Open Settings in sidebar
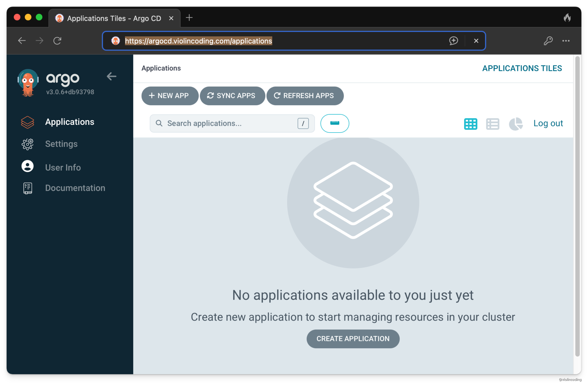The width and height of the screenshot is (588, 388). [x=61, y=144]
